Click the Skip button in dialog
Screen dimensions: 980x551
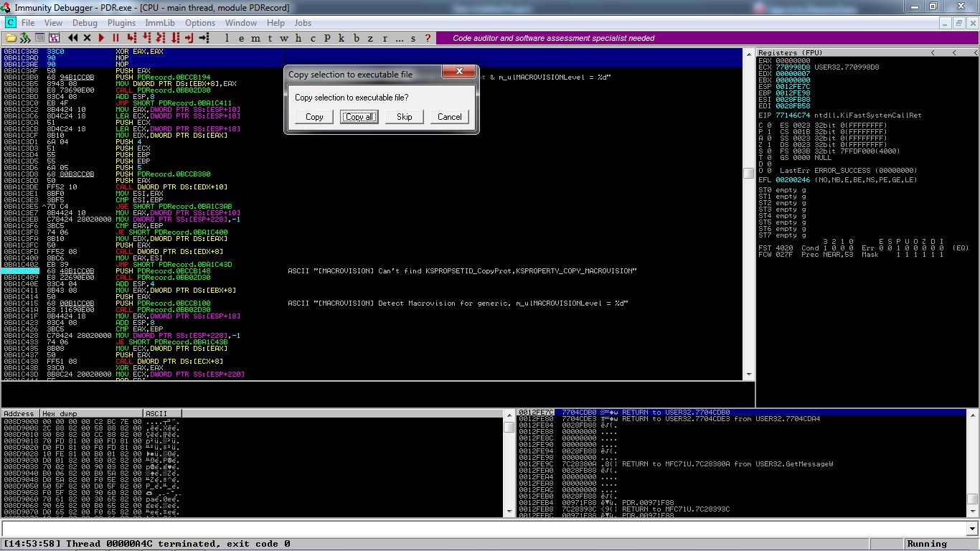405,117
